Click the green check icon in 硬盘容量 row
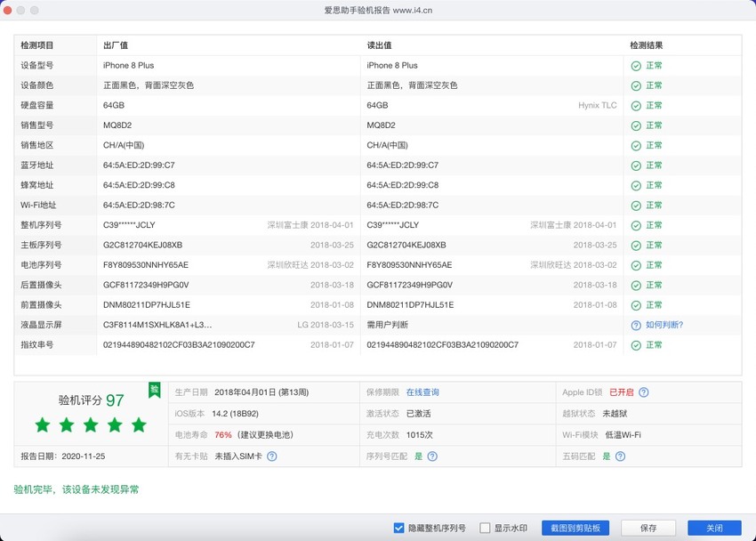 pyautogui.click(x=636, y=106)
